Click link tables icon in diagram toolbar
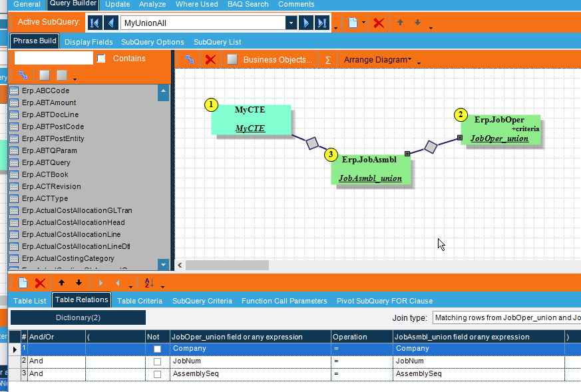 coord(190,59)
